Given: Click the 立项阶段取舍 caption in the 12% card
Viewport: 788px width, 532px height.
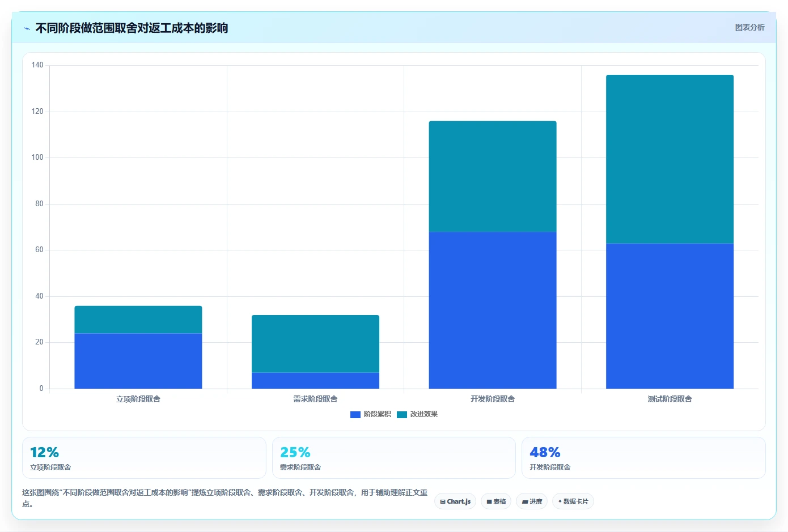Looking at the screenshot, I should [x=50, y=467].
